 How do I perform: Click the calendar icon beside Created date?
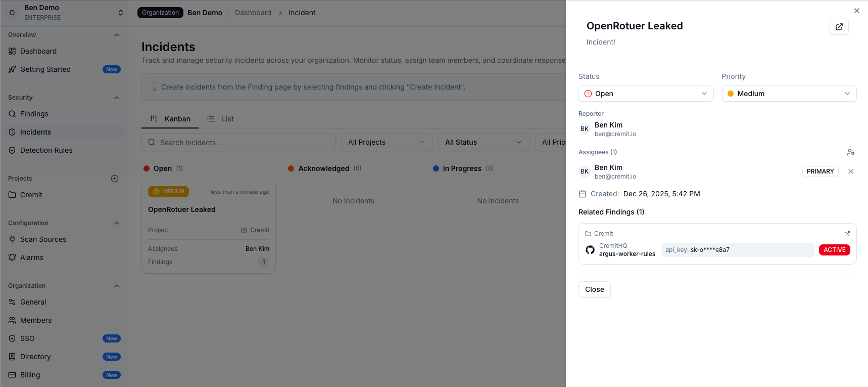583,194
